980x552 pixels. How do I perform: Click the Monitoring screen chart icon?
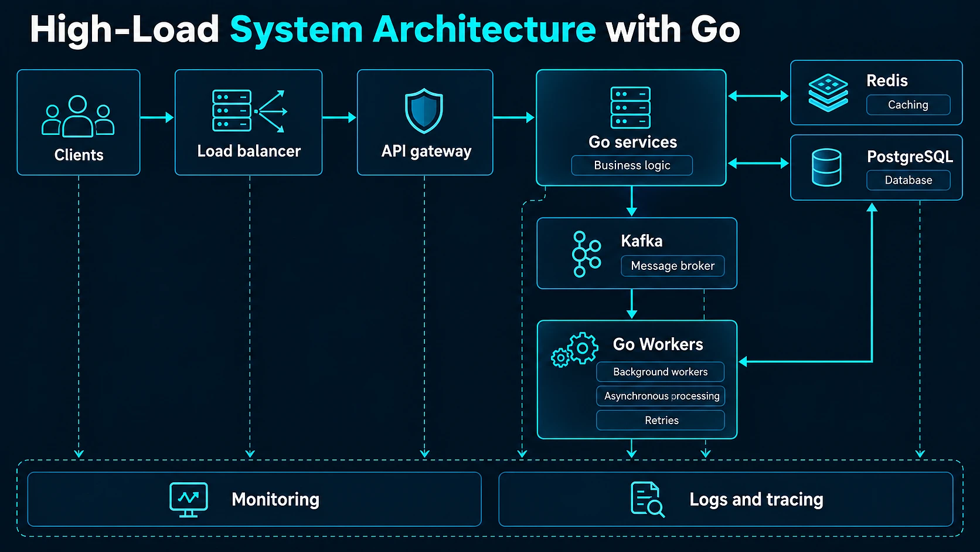coord(189,500)
